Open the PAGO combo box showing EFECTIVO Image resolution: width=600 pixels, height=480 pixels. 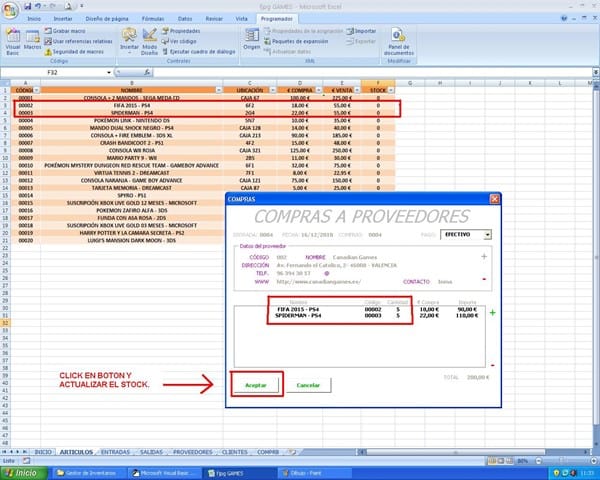tap(487, 235)
